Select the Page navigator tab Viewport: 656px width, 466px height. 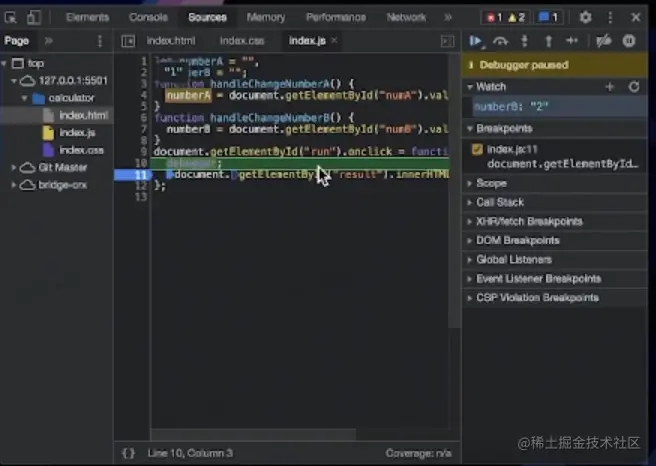click(x=17, y=41)
